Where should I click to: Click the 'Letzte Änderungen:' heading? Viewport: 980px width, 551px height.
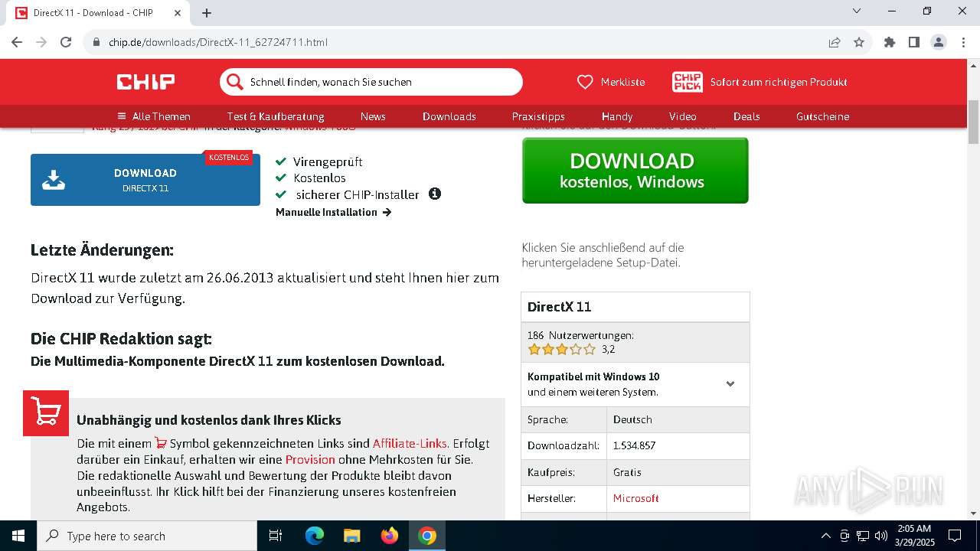(x=102, y=250)
